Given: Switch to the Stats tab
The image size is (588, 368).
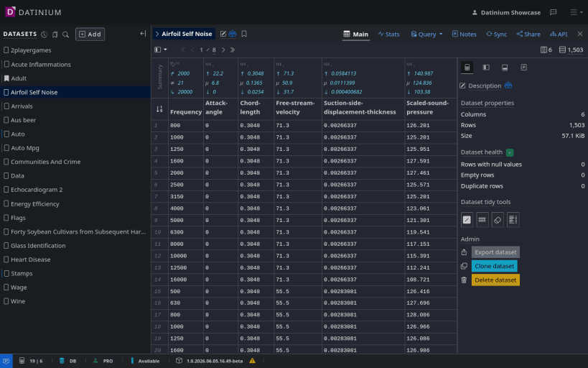Looking at the screenshot, I should point(388,34).
